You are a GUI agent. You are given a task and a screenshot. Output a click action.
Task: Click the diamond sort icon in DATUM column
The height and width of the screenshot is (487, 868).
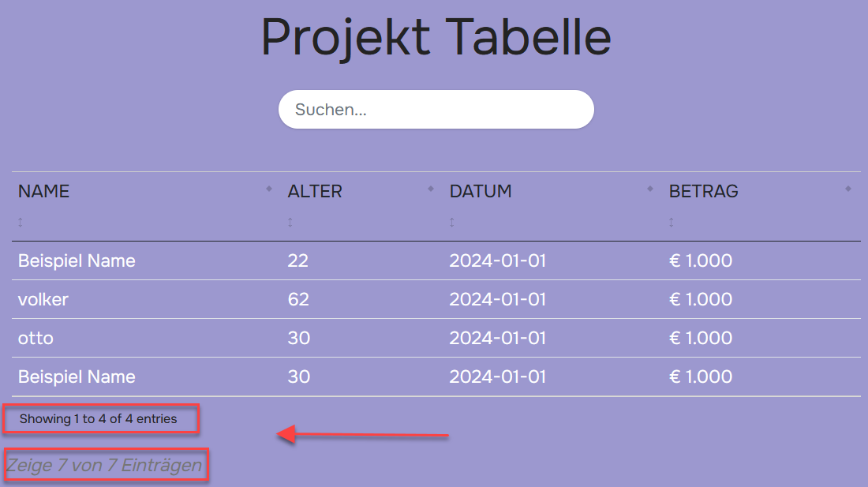tap(650, 189)
